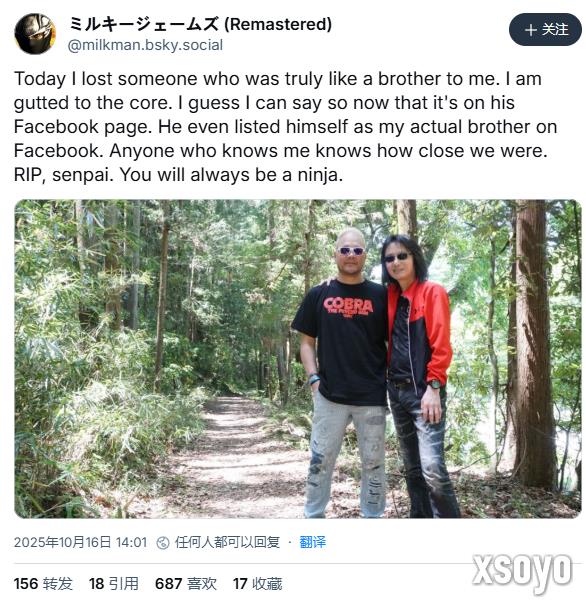Click the post timestamp 2025年10月16日 14:01
Screen dimensions: 586x603
tap(80, 542)
